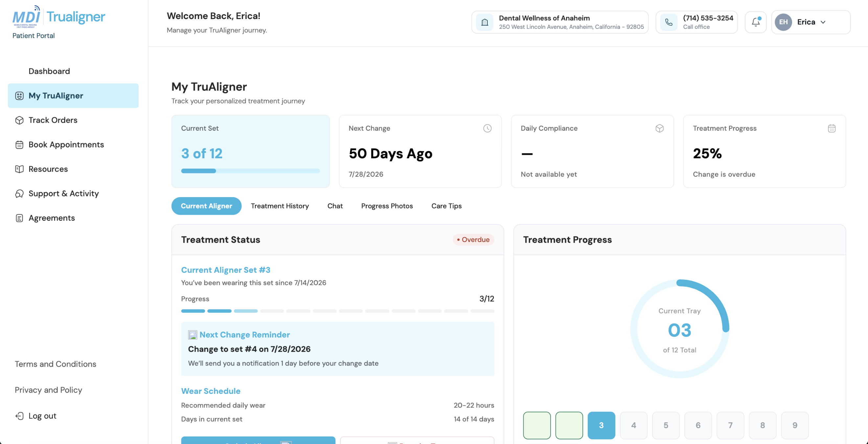Click the Current Set 3 of 12 card
The image size is (868, 444).
[x=250, y=151]
